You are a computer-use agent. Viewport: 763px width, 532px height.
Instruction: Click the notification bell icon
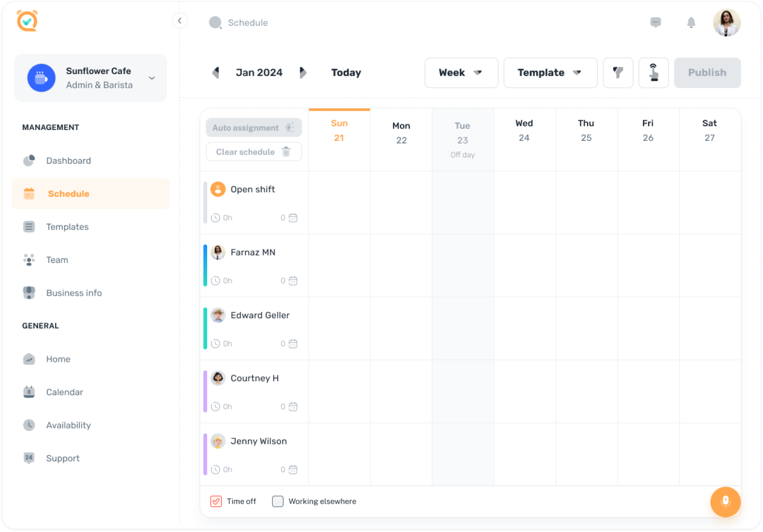tap(691, 22)
